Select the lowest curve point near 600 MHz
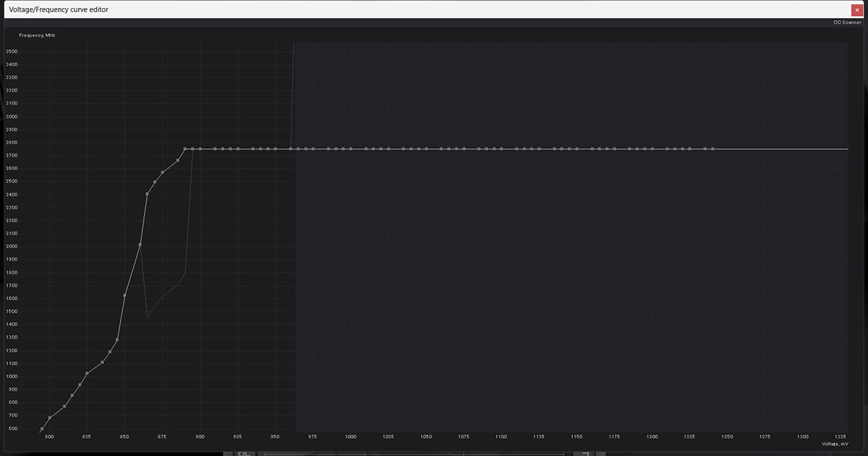This screenshot has width=868, height=456. click(42, 429)
